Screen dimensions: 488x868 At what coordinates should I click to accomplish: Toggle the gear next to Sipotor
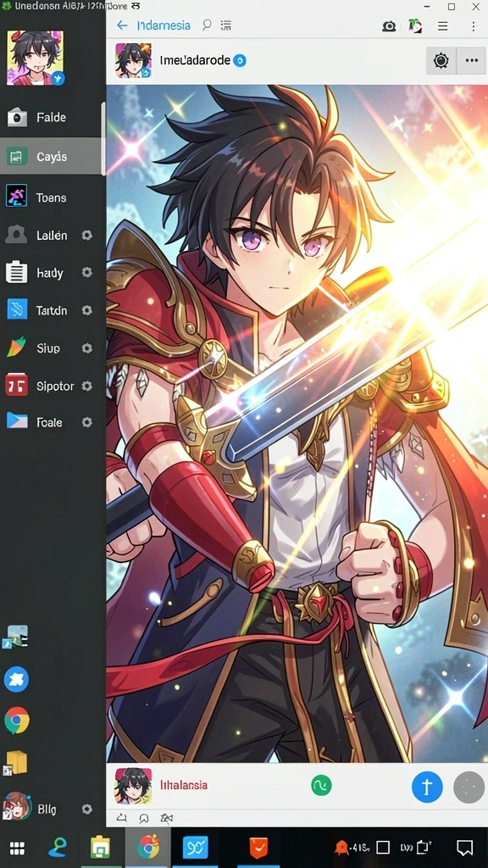87,386
